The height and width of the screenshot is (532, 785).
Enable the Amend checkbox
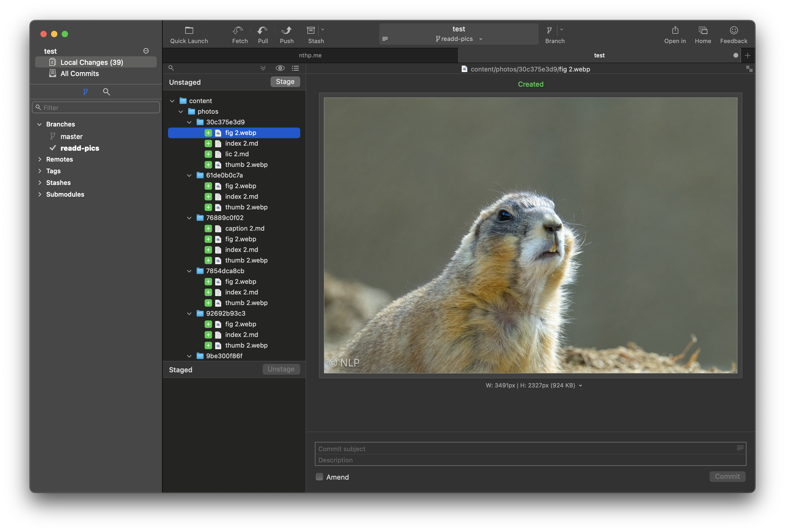tap(319, 477)
